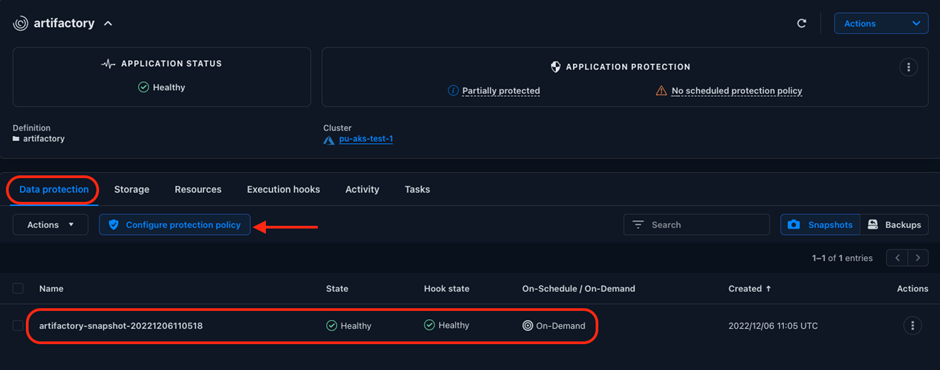Switch to the Resources tab
This screenshot has height=370, width=940.
pyautogui.click(x=198, y=189)
